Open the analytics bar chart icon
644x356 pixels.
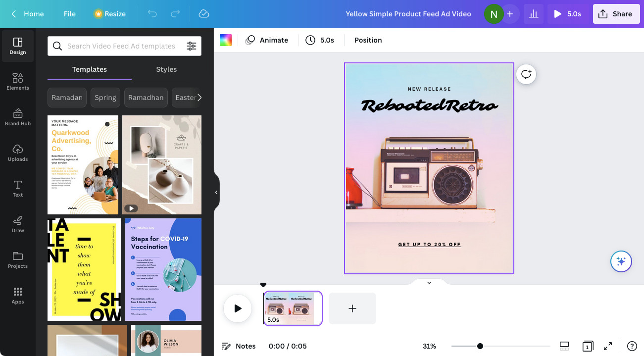click(533, 14)
